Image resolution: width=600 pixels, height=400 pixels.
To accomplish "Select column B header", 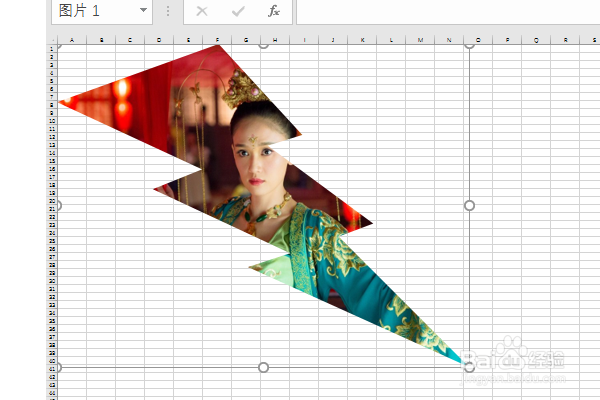I will coord(101,40).
